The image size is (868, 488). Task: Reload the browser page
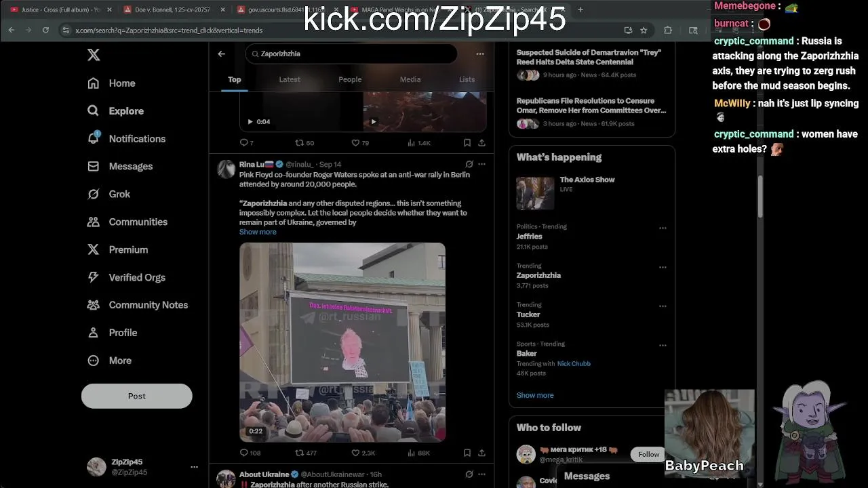coord(45,30)
